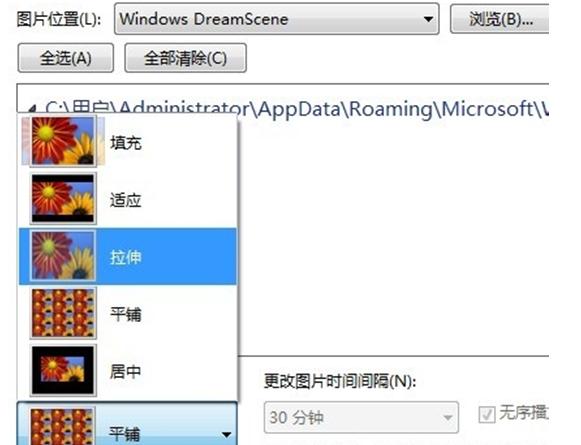Click the AppData\Roaming\Microsoft folder path header
The height and width of the screenshot is (445, 581).
coord(296,109)
